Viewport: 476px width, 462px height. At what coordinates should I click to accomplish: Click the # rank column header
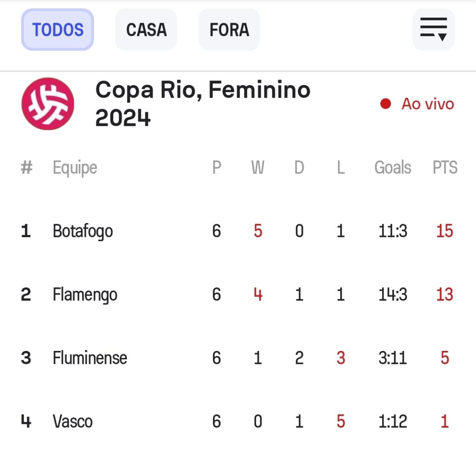pos(26,167)
